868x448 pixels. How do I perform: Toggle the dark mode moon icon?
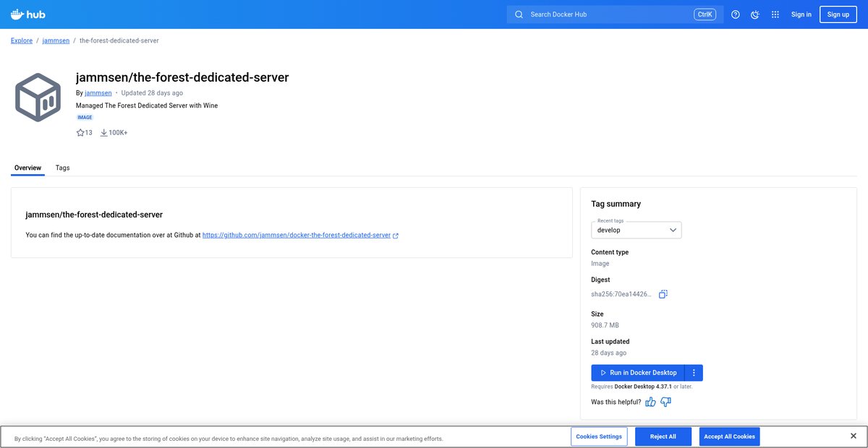point(755,14)
